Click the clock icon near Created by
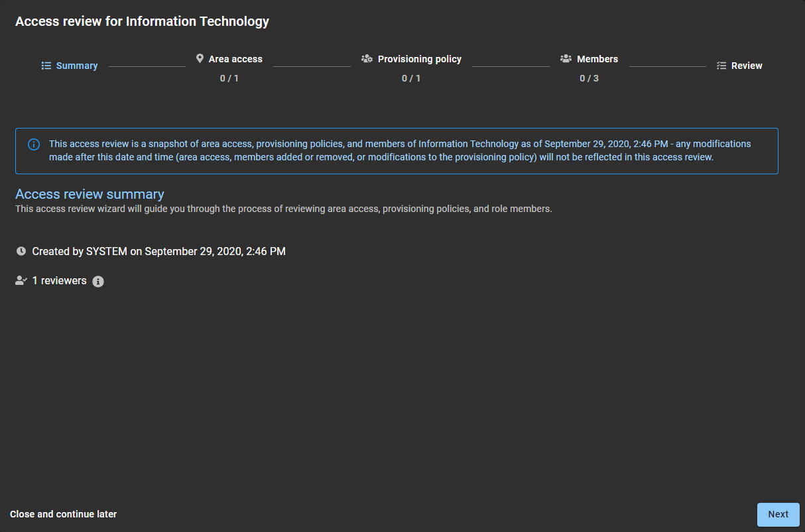The width and height of the screenshot is (805, 532). [x=21, y=252]
